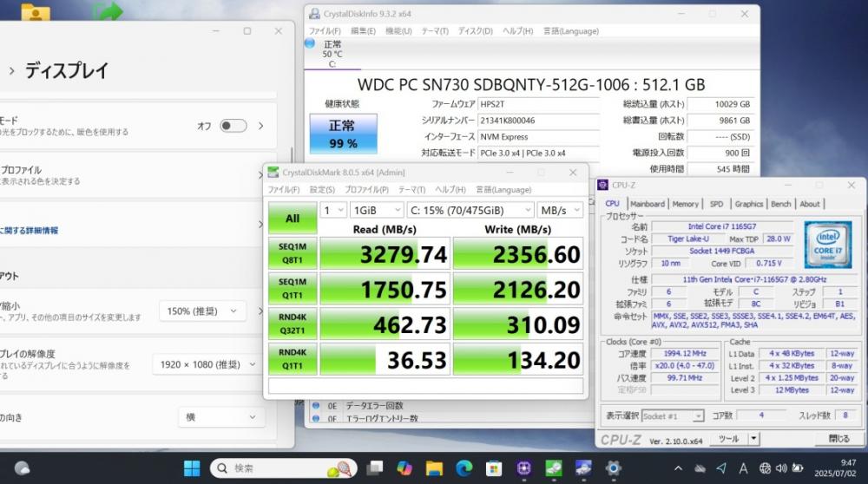Click the ツール button in CPU-Z
The height and width of the screenshot is (484, 868).
click(x=728, y=439)
